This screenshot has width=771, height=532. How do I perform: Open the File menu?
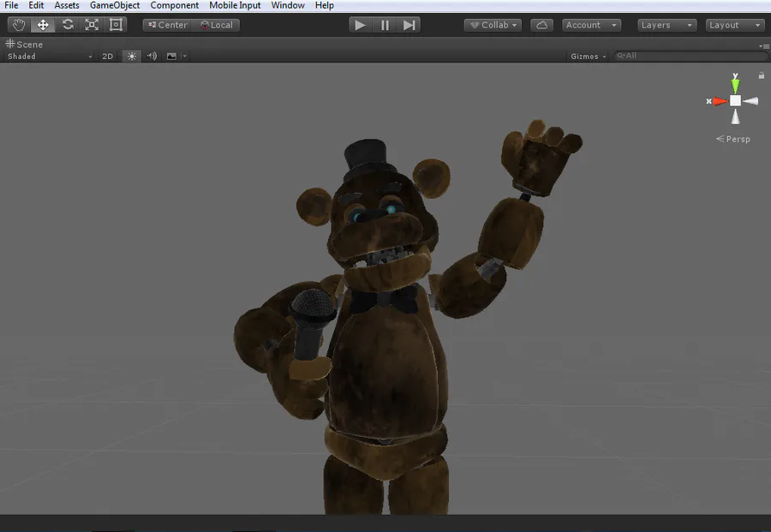pos(11,5)
